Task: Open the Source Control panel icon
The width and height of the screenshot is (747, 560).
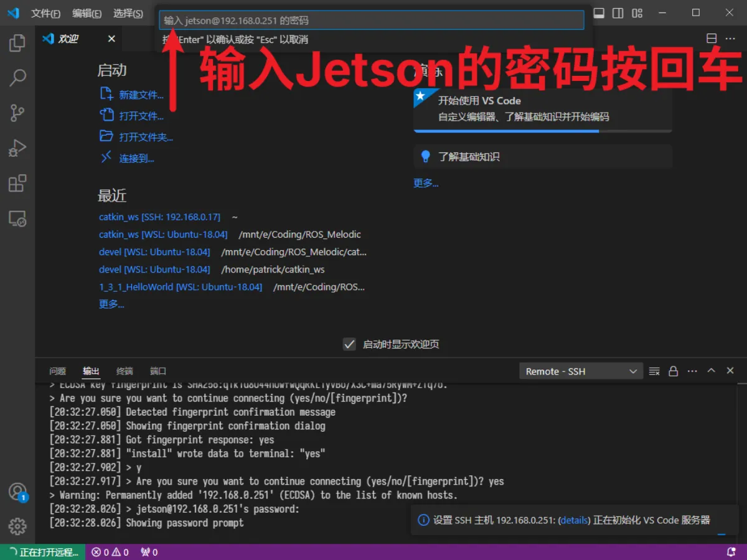Action: 17,113
